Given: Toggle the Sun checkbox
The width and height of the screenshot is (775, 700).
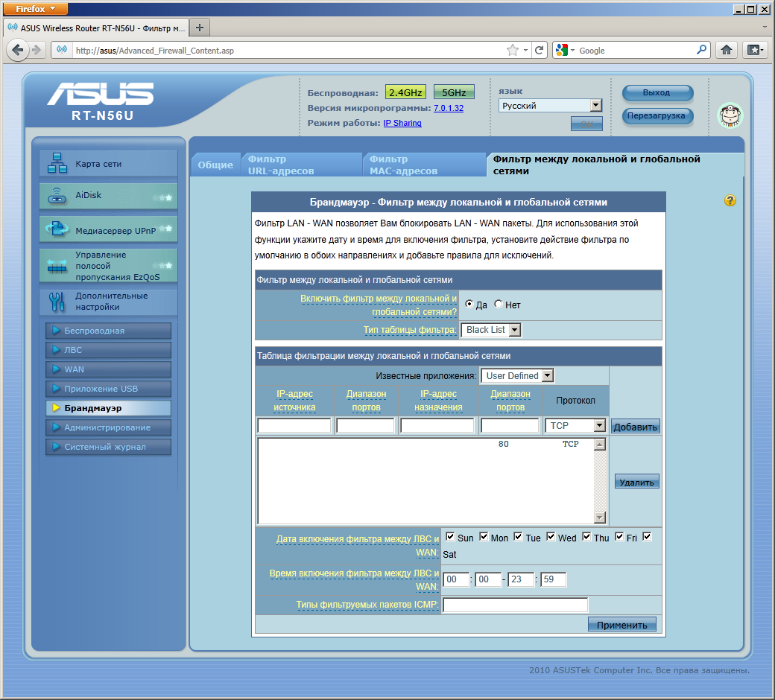Looking at the screenshot, I should point(450,536).
